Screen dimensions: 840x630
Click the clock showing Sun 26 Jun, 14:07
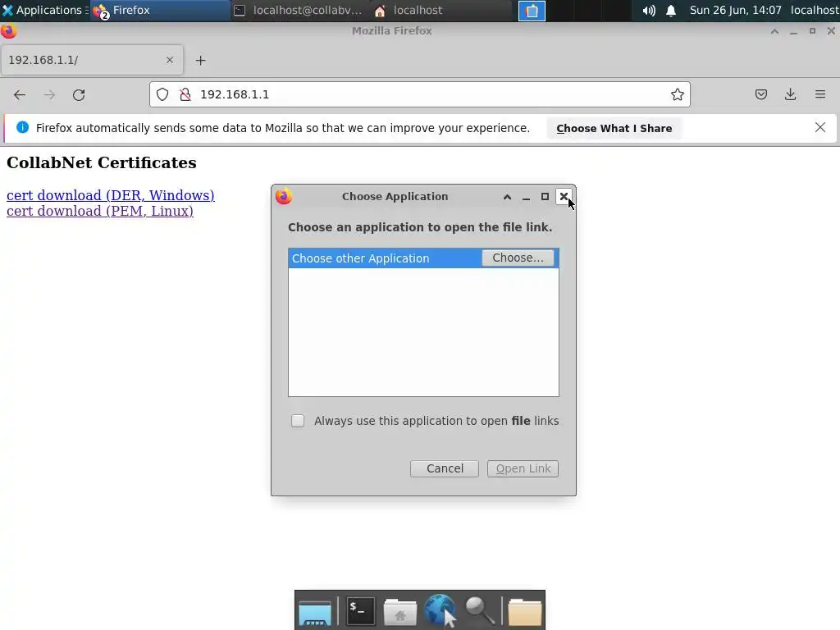tap(735, 10)
